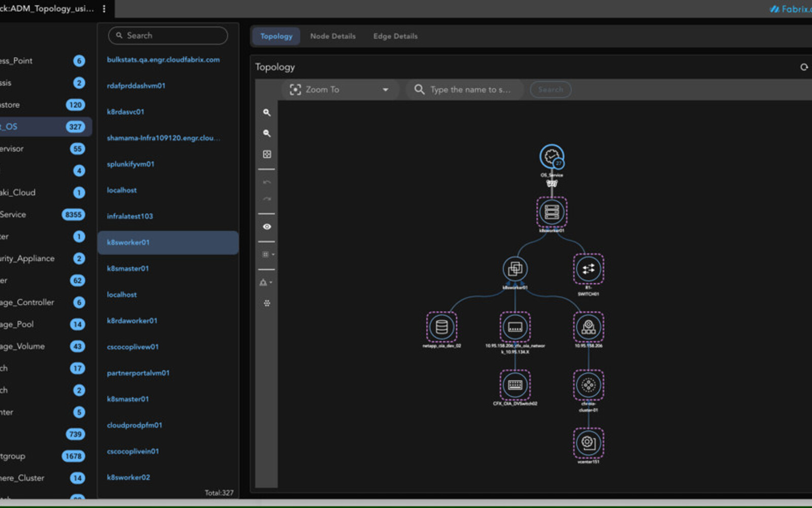The height and width of the screenshot is (508, 812).
Task: Select k8rdaworker01 in the list
Action: (132, 321)
